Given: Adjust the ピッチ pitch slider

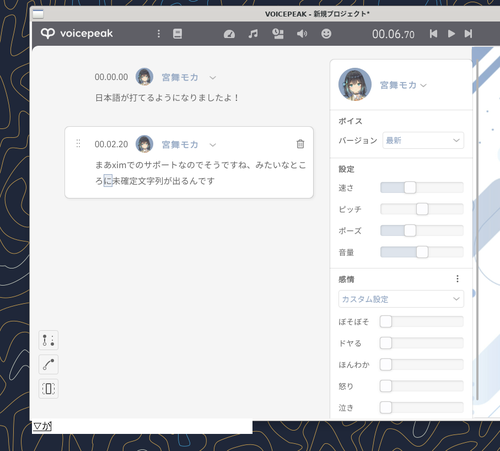Looking at the screenshot, I should coord(422,209).
